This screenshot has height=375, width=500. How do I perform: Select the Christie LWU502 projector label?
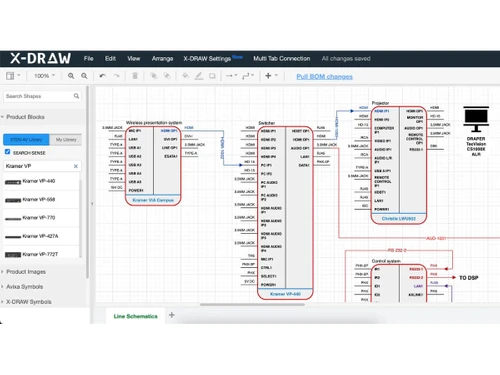tap(399, 219)
